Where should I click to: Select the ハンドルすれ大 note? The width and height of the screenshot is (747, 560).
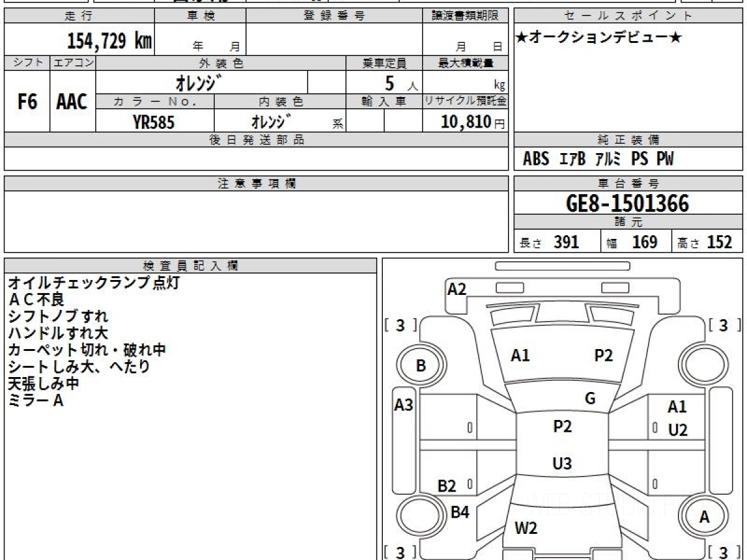[59, 333]
